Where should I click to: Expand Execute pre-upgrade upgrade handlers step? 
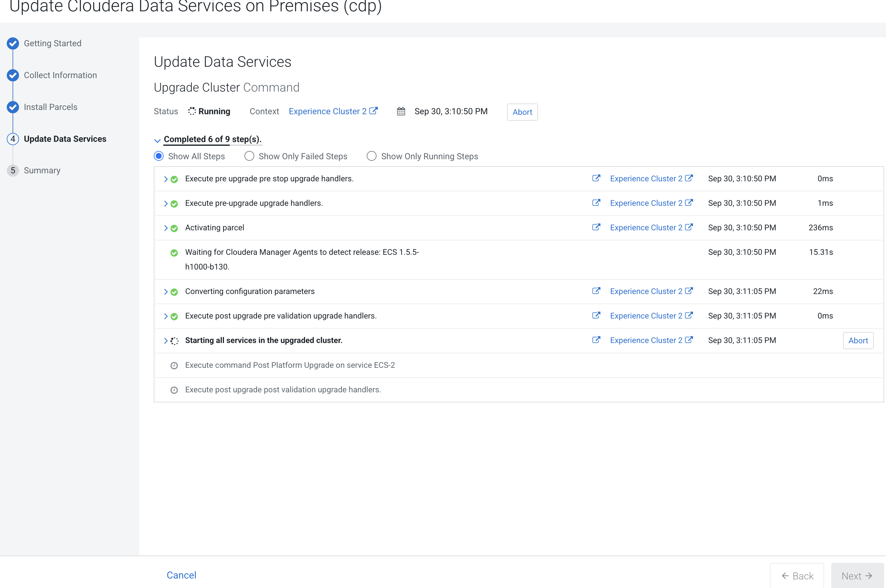(165, 204)
